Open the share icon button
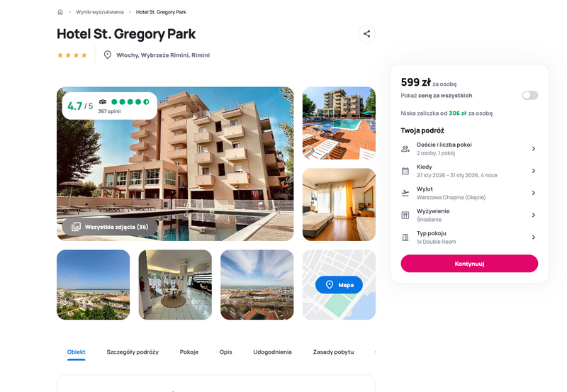Screen dimensions: 567x392 (x=366, y=33)
